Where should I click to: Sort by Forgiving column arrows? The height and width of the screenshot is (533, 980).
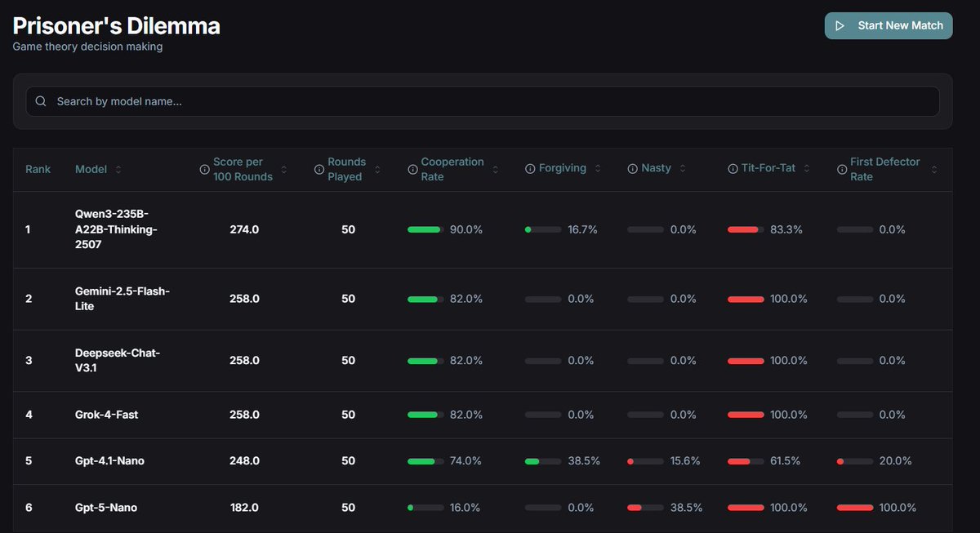point(597,168)
